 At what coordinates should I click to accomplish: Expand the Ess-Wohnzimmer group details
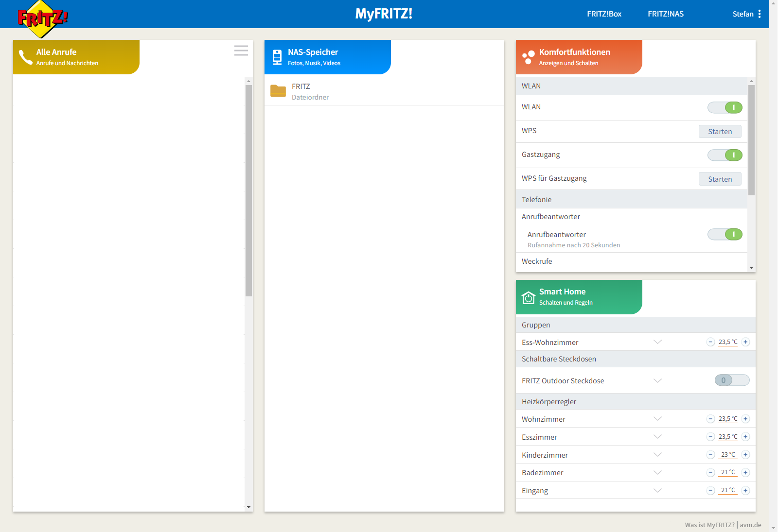(658, 342)
